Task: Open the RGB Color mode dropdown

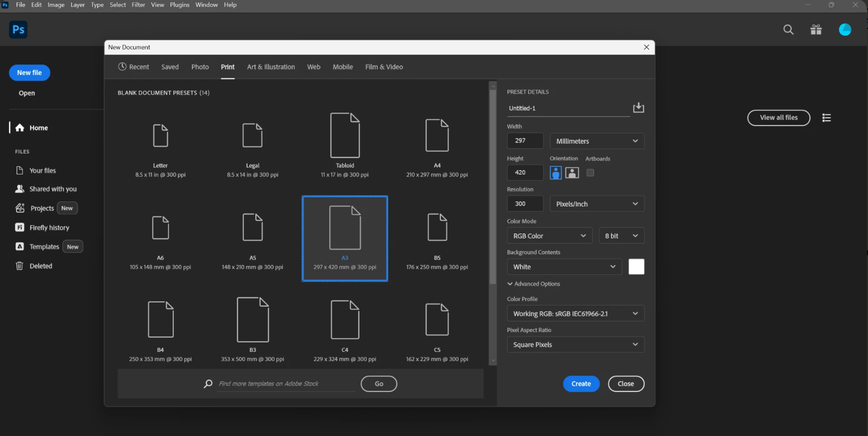Action: click(x=549, y=236)
